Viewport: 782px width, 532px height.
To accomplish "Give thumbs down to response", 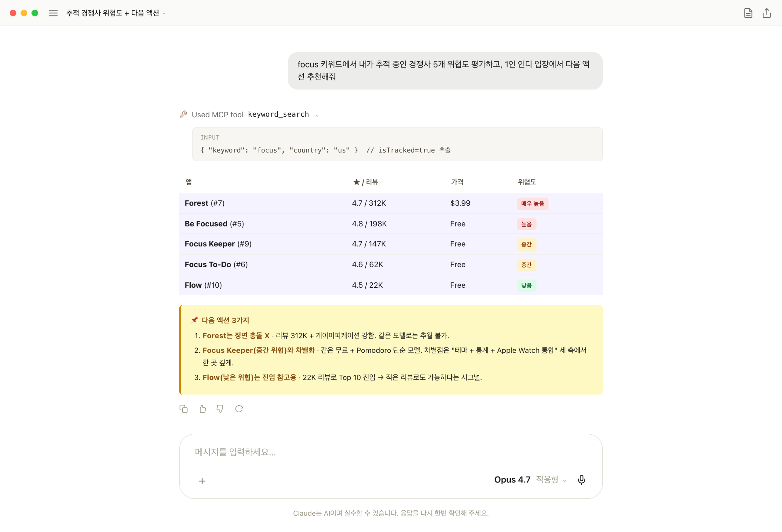I will click(220, 409).
